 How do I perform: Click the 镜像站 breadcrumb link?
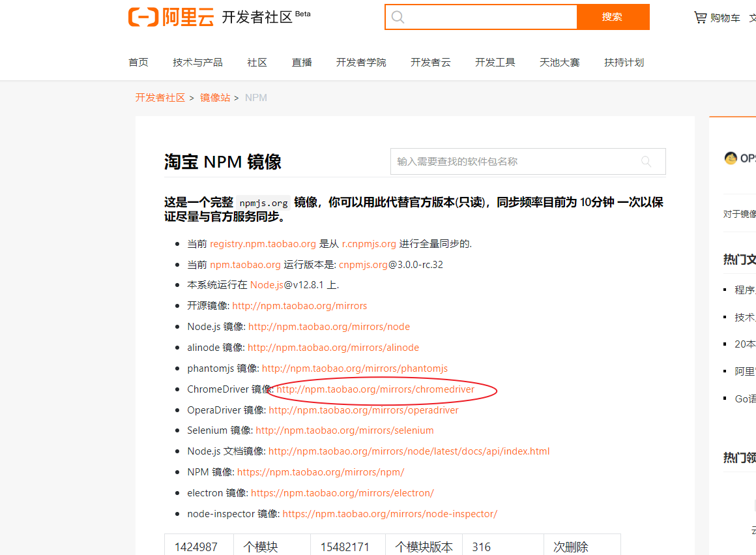coord(215,97)
